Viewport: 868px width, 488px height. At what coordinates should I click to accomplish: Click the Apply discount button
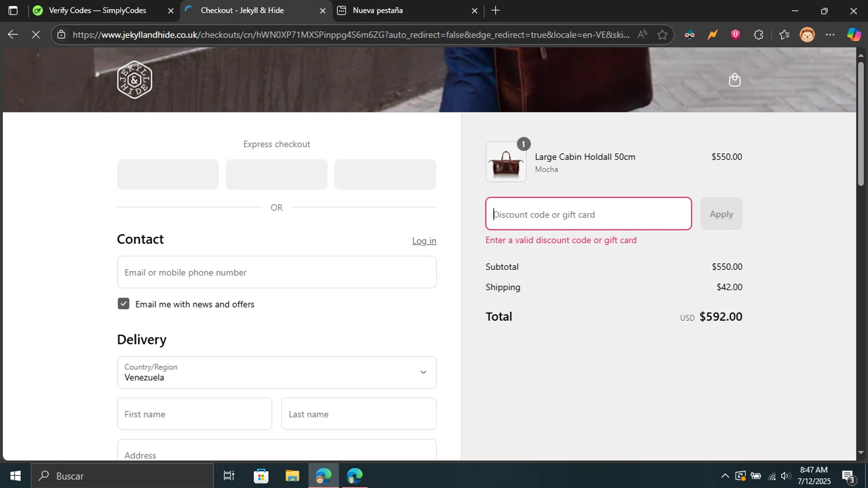point(721,214)
